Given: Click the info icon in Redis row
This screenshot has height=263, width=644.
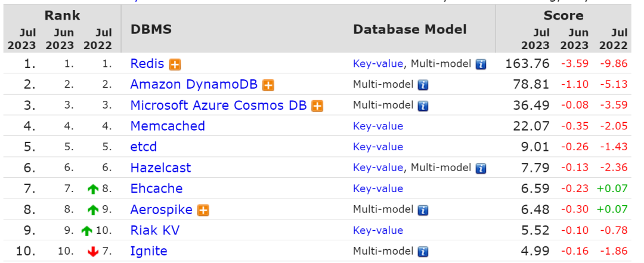Looking at the screenshot, I should pos(481,64).
